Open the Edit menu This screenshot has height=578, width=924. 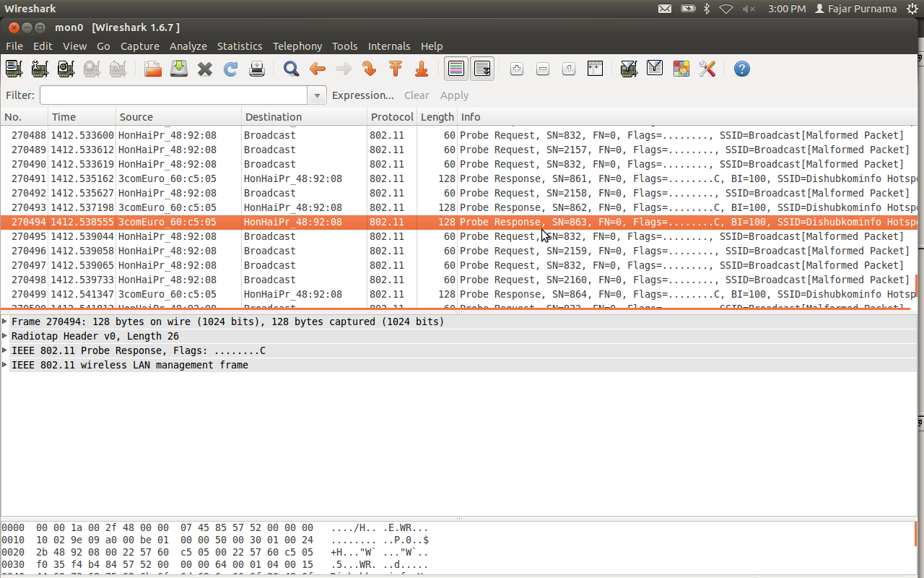coord(43,46)
